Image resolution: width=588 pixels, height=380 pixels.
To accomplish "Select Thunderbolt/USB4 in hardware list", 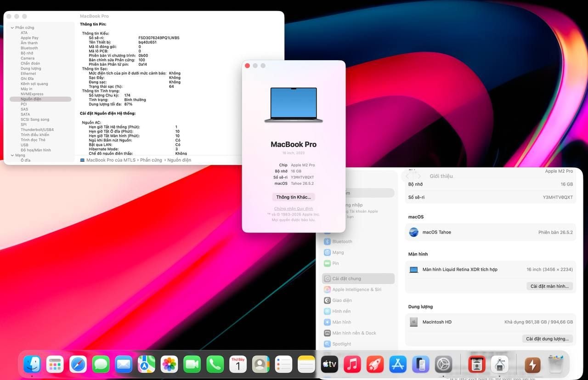I will tap(37, 130).
